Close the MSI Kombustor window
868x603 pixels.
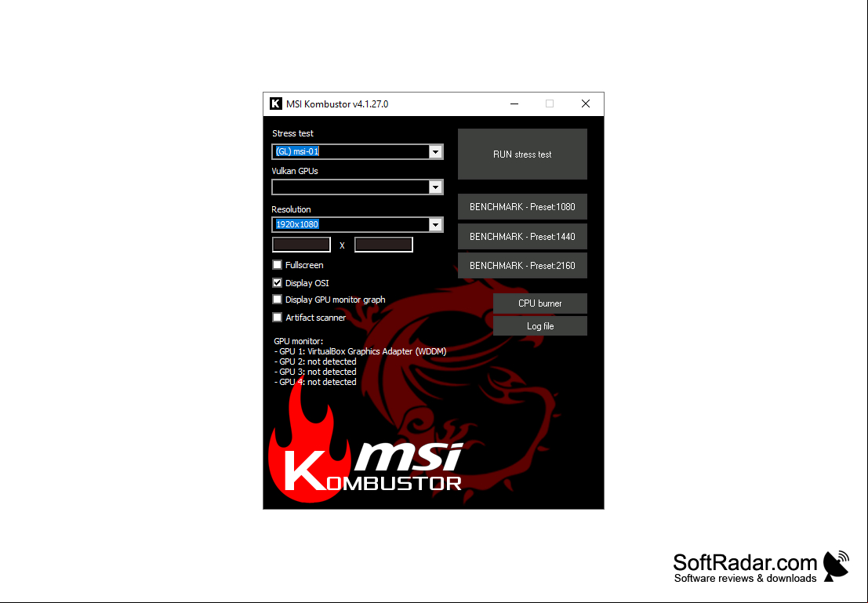pyautogui.click(x=586, y=104)
